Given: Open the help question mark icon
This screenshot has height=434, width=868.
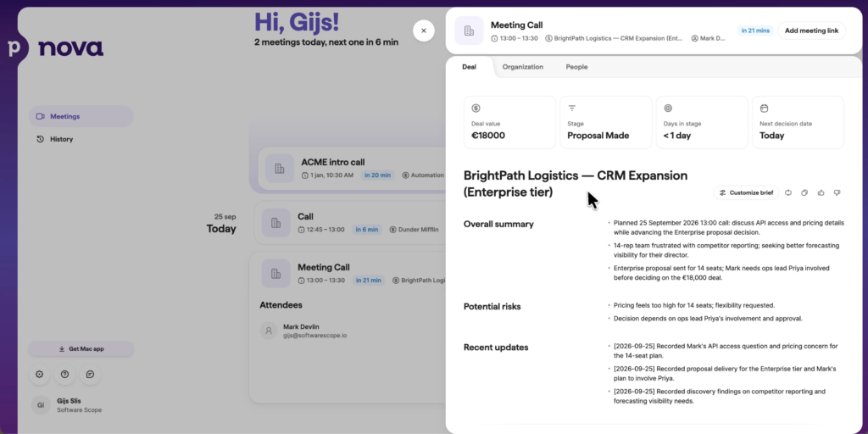Looking at the screenshot, I should tap(64, 374).
